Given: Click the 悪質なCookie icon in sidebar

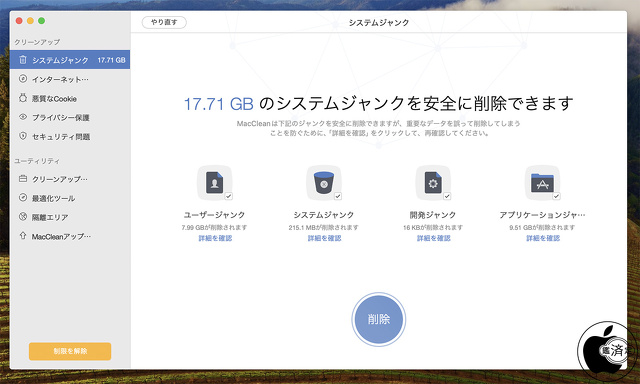Looking at the screenshot, I should point(23,98).
